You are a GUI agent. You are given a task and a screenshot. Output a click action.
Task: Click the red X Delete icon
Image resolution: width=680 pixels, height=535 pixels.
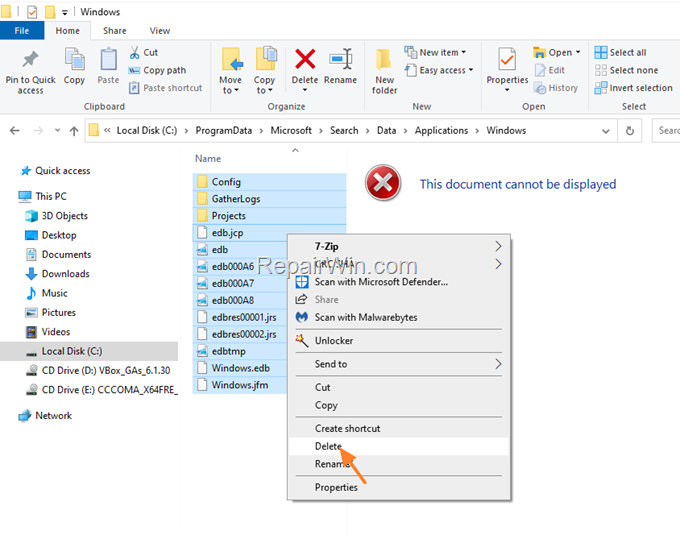tap(305, 59)
